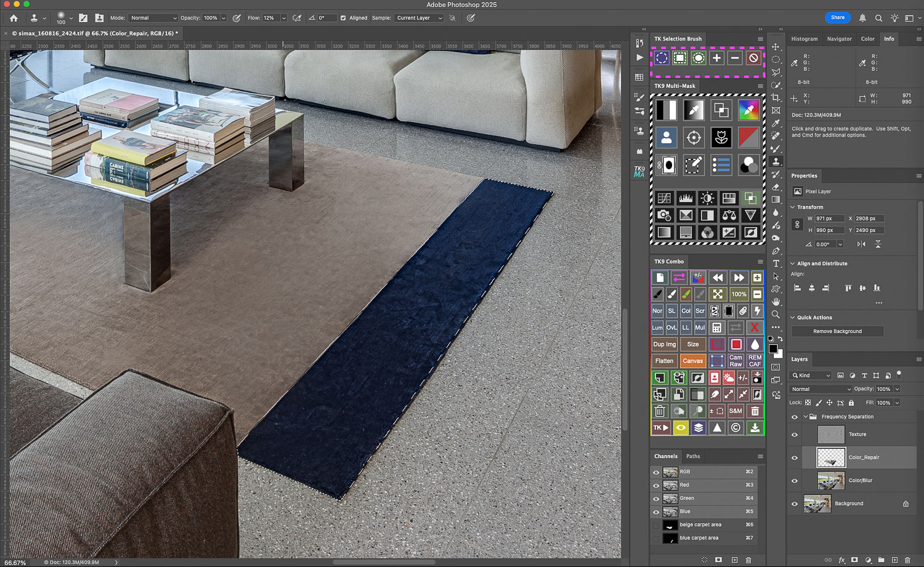Screen dimensions: 924x567
Task: Switch to the Histogram tab
Action: pos(804,39)
